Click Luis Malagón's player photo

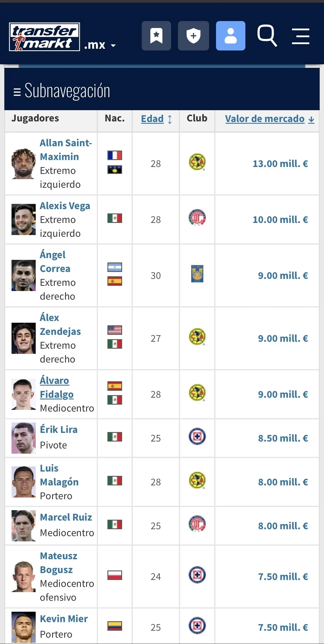click(23, 482)
